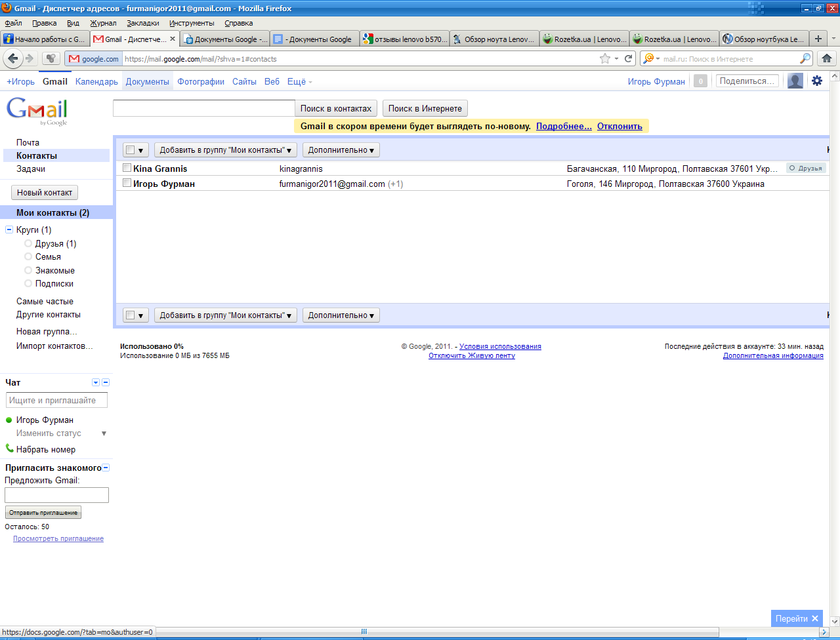The width and height of the screenshot is (840, 640).
Task: Click the Предложить Gmail email field
Action: (x=56, y=495)
